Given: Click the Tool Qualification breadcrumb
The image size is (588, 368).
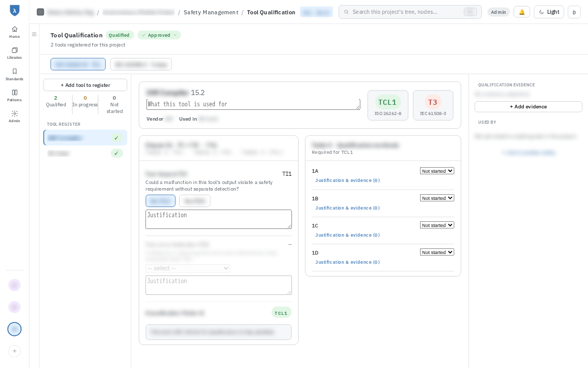Looking at the screenshot, I should (271, 12).
